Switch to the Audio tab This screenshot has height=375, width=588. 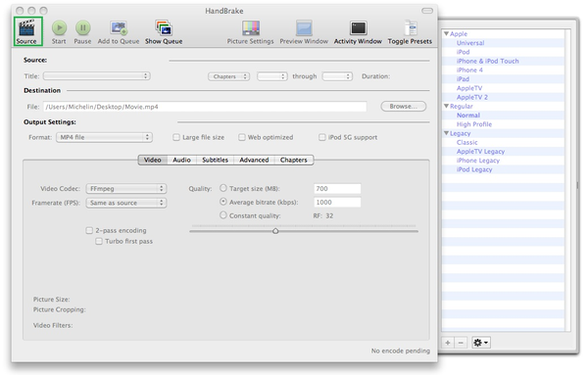coord(182,160)
